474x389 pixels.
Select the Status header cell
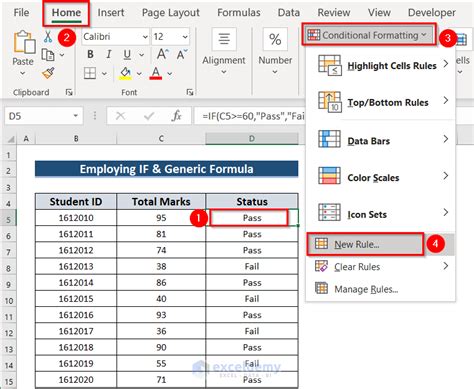pyautogui.click(x=252, y=201)
